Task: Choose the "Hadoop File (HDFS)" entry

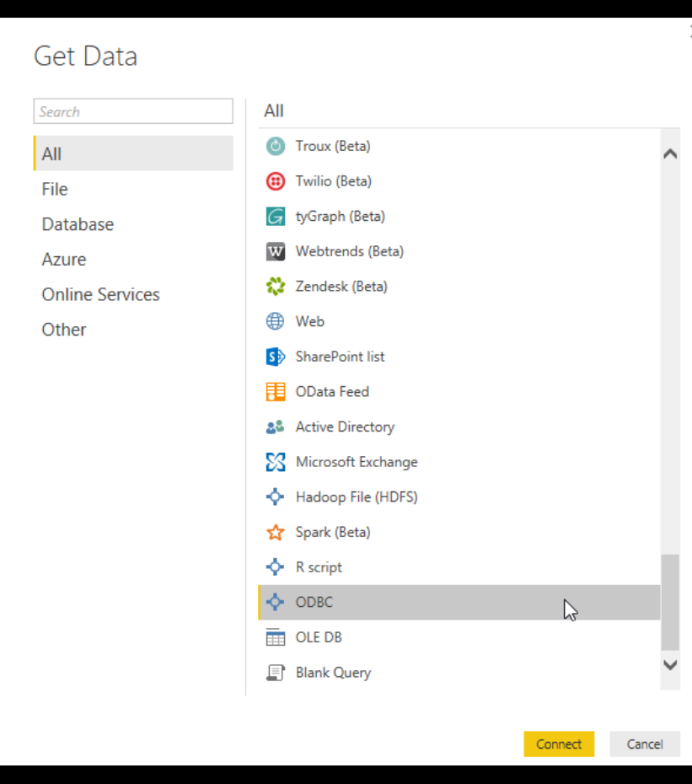Action: pyautogui.click(x=357, y=497)
